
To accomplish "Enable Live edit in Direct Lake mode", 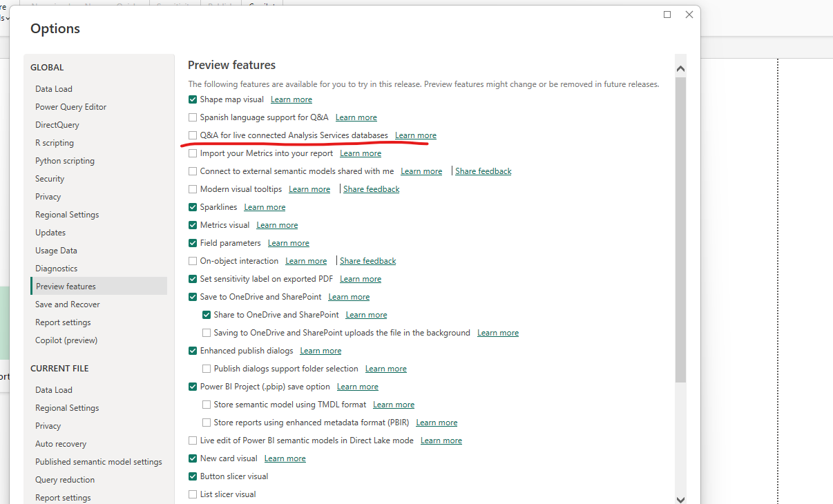I will click(x=193, y=440).
